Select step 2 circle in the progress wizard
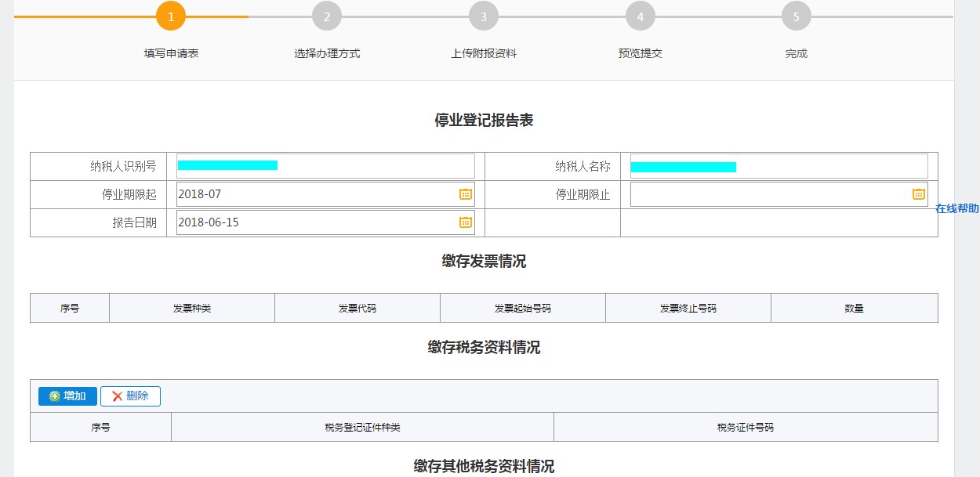Screen dimensions: 980x477 coord(326,15)
